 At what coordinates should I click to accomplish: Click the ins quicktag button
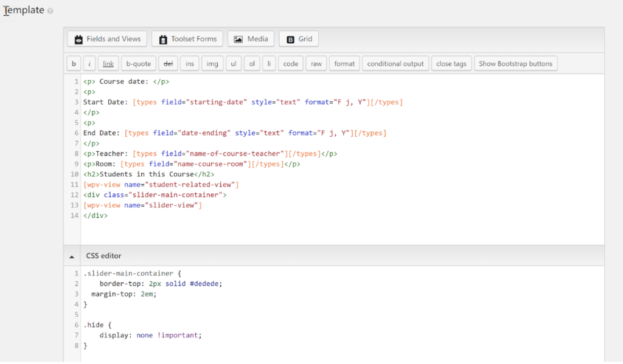pyautogui.click(x=190, y=64)
